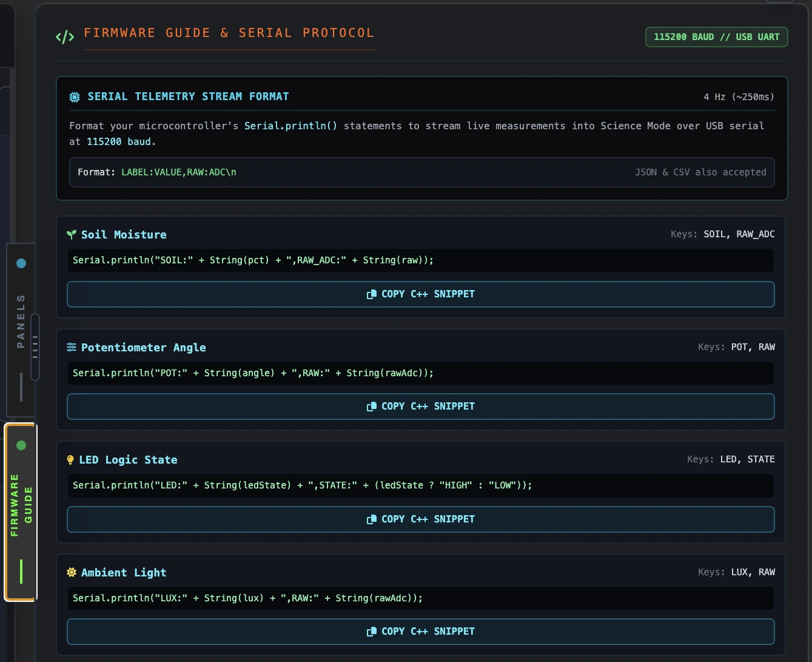The image size is (812, 662).
Task: Click the chip icon beside Serial Telemetry Stream Format
Action: pos(75,97)
